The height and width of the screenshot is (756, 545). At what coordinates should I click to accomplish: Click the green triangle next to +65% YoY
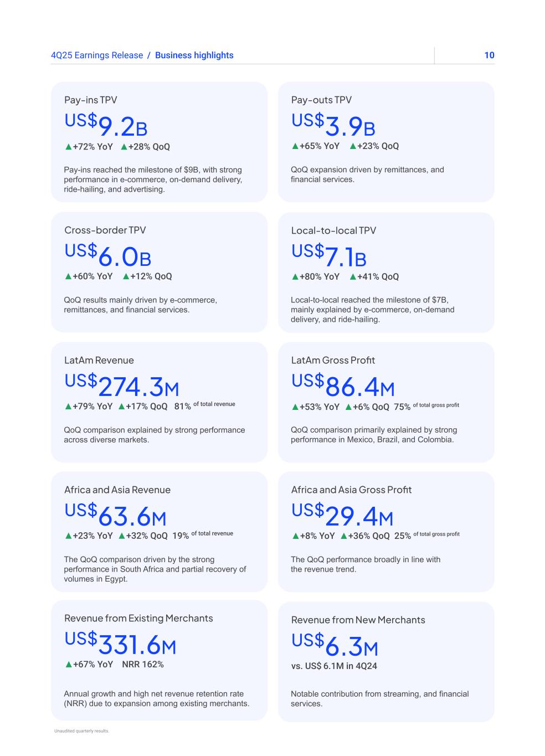295,146
